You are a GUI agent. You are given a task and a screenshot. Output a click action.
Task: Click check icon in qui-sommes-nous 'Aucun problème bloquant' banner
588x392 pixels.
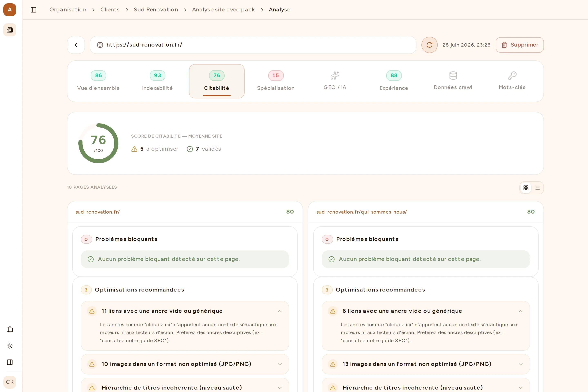click(x=332, y=259)
